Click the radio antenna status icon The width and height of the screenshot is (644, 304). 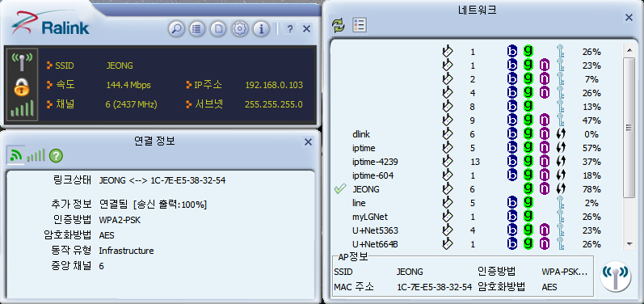22,62
